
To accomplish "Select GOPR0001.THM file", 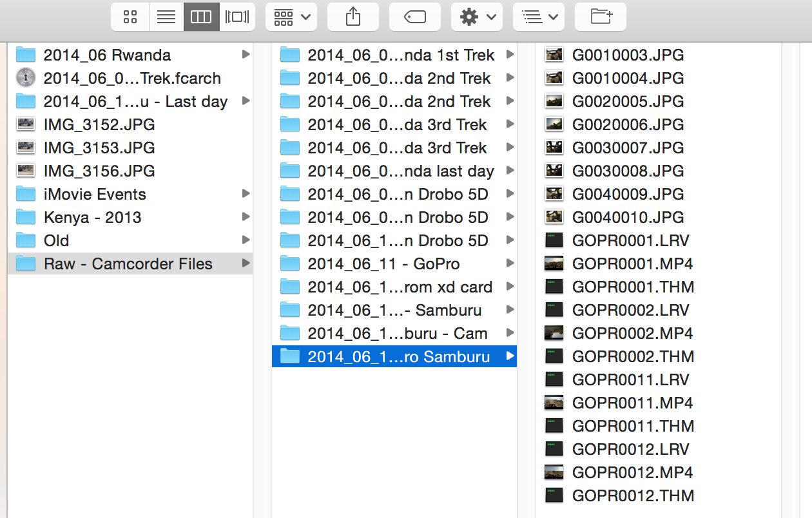I will [x=659, y=287].
